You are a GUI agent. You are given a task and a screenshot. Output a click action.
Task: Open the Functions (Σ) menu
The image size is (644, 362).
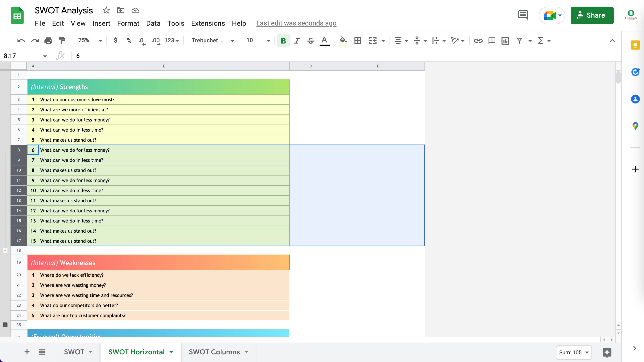click(541, 40)
